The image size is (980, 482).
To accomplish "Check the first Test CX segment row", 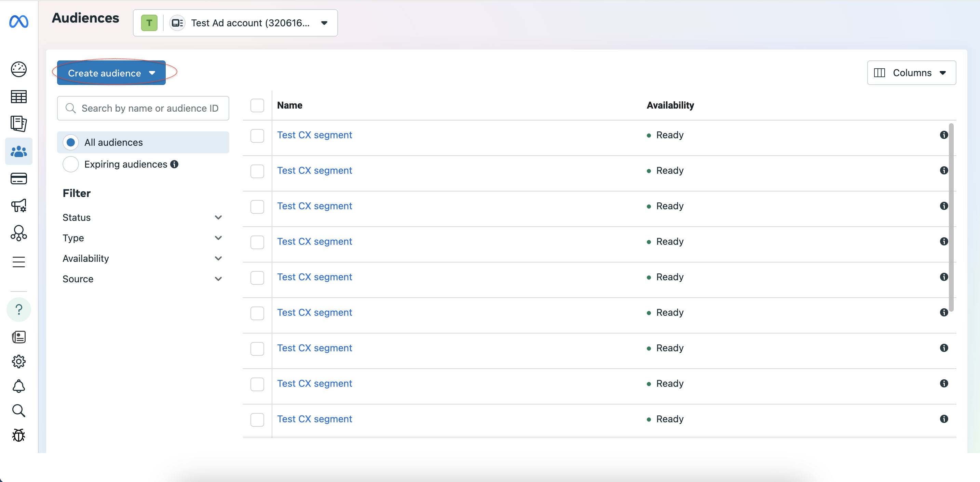I will point(257,136).
